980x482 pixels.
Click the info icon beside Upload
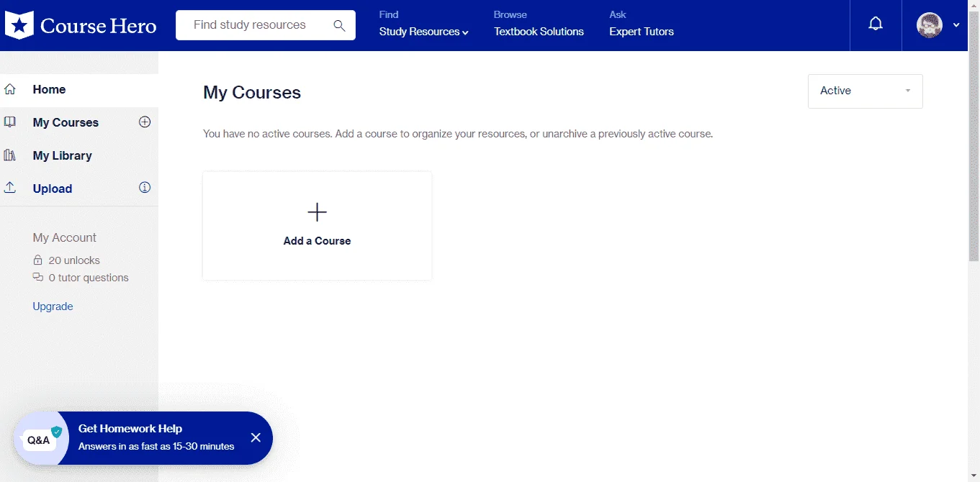point(145,188)
